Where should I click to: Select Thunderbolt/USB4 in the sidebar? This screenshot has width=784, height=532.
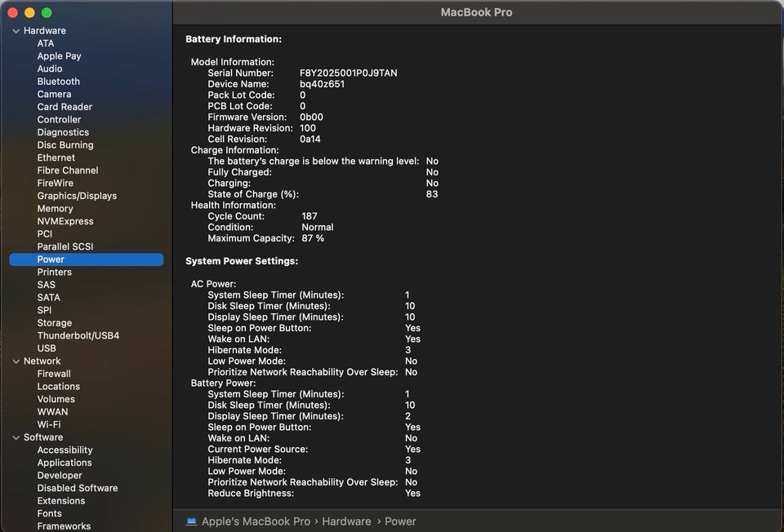[78, 335]
